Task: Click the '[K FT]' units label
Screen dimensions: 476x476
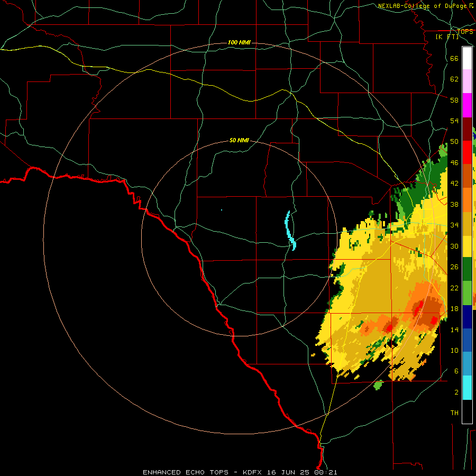Action: pyautogui.click(x=447, y=36)
